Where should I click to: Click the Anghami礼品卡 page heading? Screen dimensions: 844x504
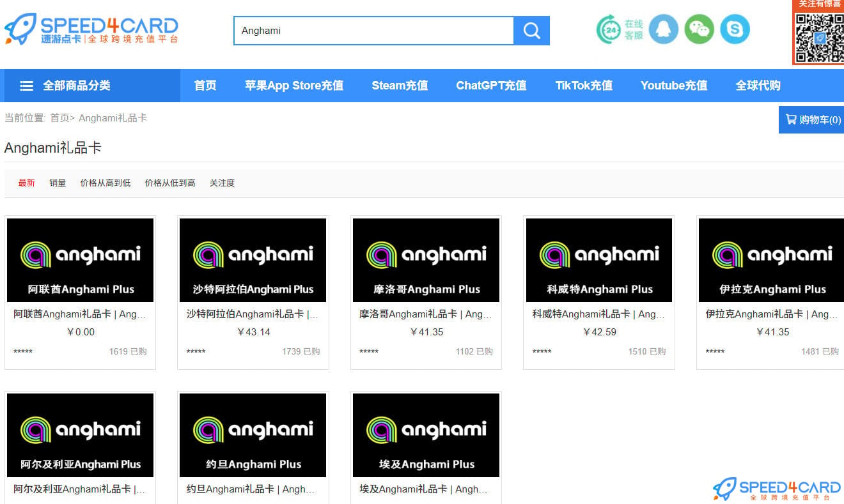(x=53, y=148)
